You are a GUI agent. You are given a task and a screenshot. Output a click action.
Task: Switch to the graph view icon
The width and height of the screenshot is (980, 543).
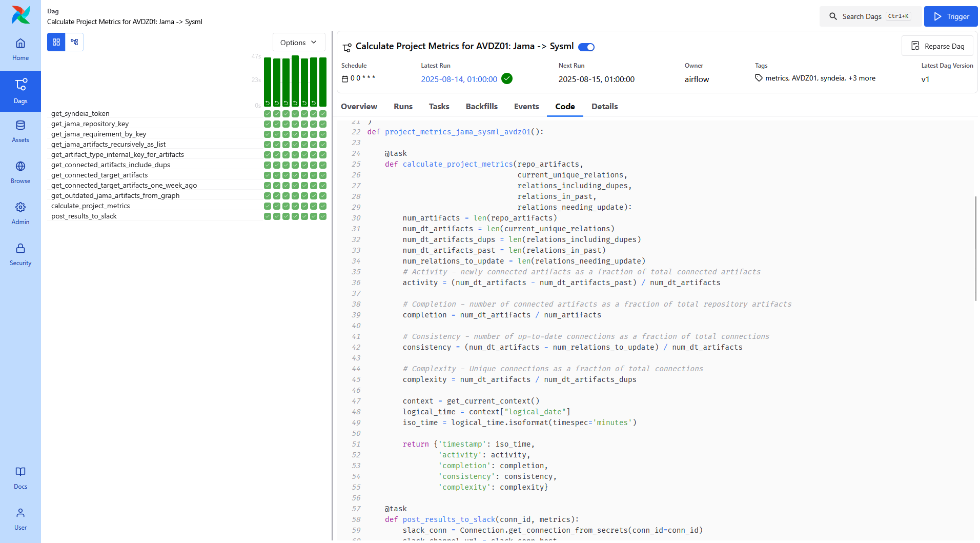tap(74, 42)
